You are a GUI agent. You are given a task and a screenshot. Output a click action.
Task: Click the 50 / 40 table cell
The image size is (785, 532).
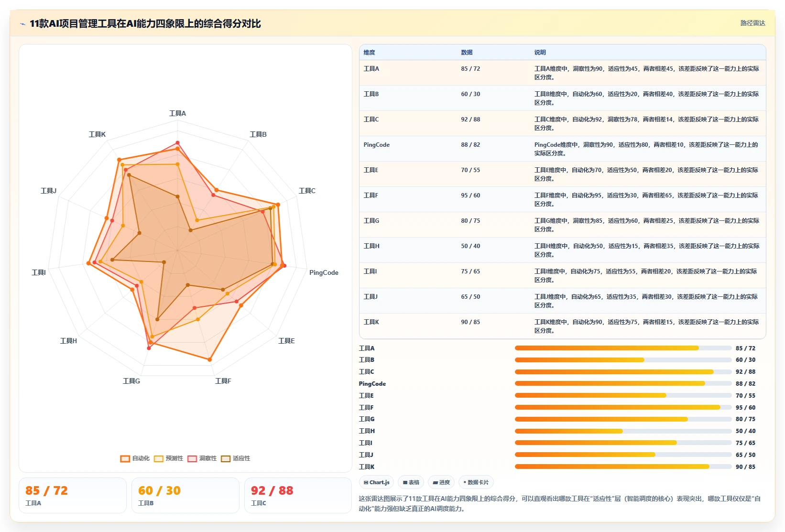[470, 246]
